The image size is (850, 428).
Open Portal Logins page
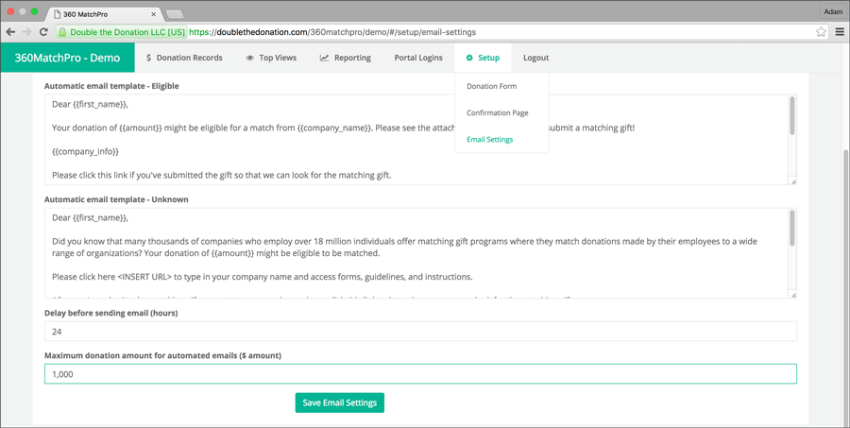[418, 58]
